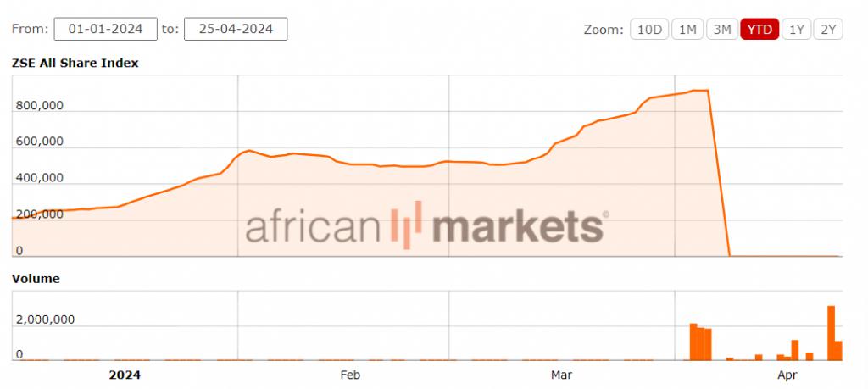Click the ZSE All Share Index title
Image resolution: width=868 pixels, height=389 pixels.
pyautogui.click(x=74, y=63)
